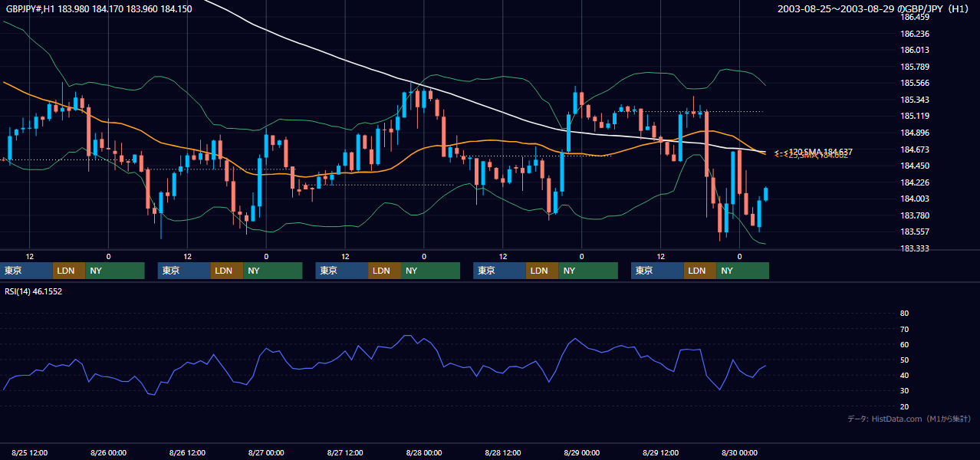Select the 186.236 price axis label
This screenshot has width=980, height=460.
click(915, 34)
